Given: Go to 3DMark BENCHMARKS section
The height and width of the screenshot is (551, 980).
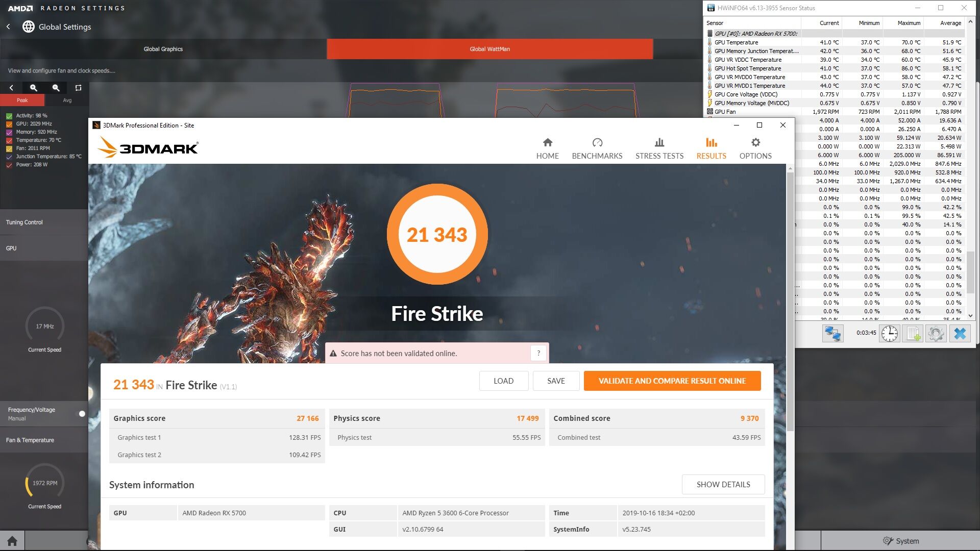Looking at the screenshot, I should coord(597,148).
